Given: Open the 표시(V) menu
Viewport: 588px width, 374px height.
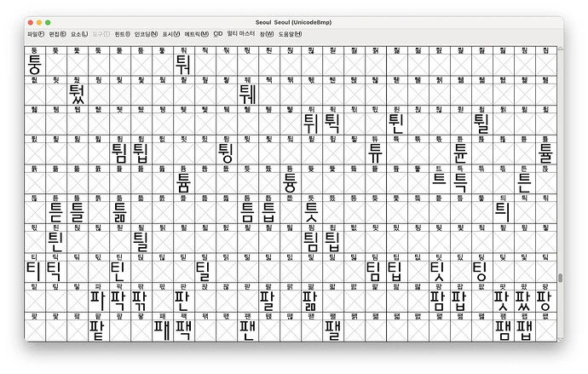Looking at the screenshot, I should point(171,34).
